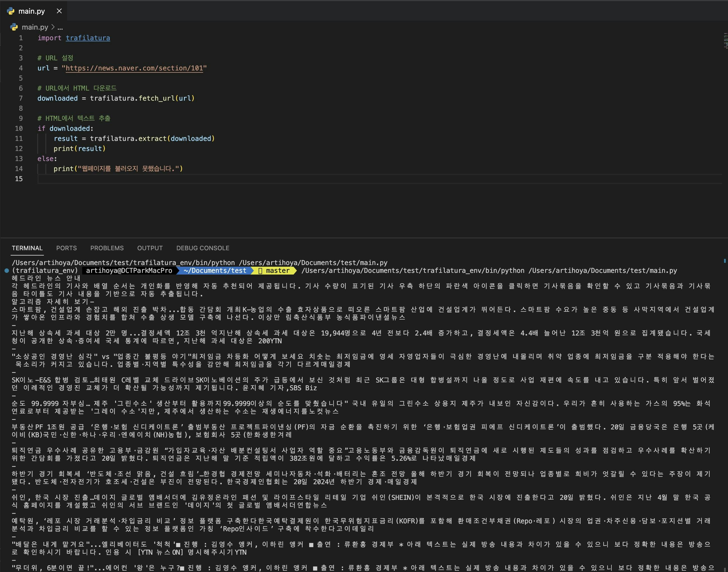Image resolution: width=728 pixels, height=572 pixels.
Task: Select the TERMINAL panel tab
Action: 27,248
